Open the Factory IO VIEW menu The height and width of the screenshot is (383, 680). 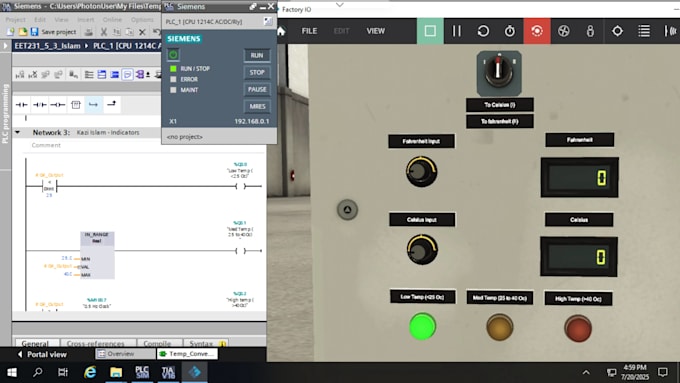376,31
